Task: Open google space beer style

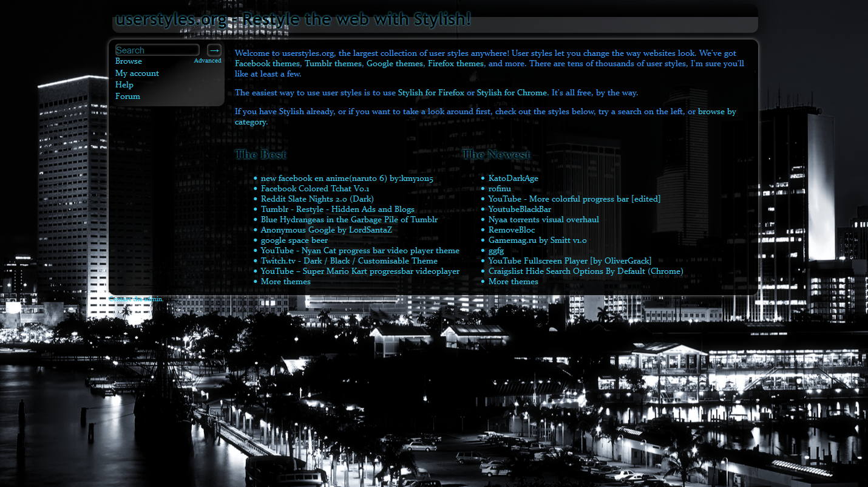Action: coord(294,240)
